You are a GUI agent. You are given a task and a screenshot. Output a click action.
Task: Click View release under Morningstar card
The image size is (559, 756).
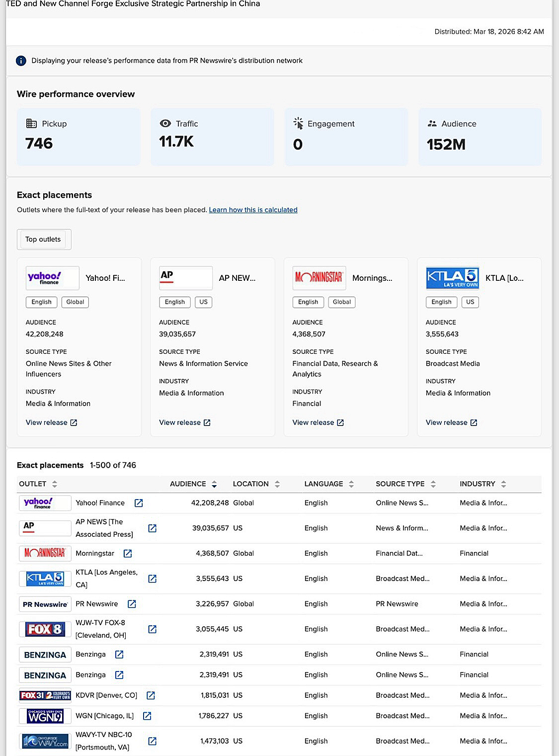(318, 422)
